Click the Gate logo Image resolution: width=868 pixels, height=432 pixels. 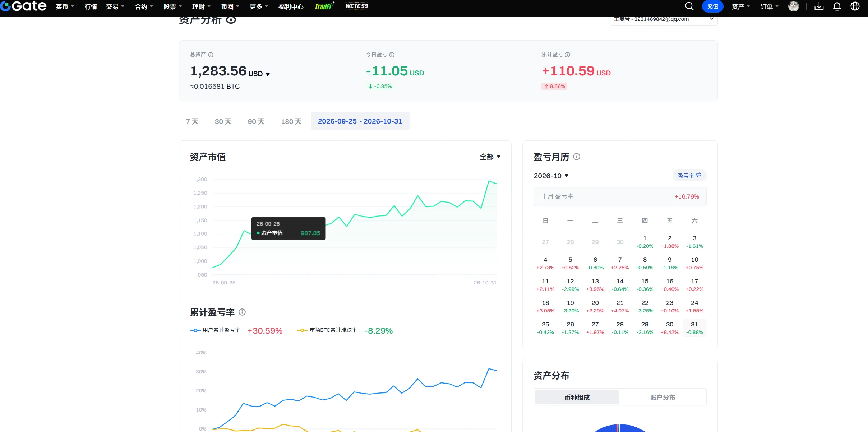point(23,6)
